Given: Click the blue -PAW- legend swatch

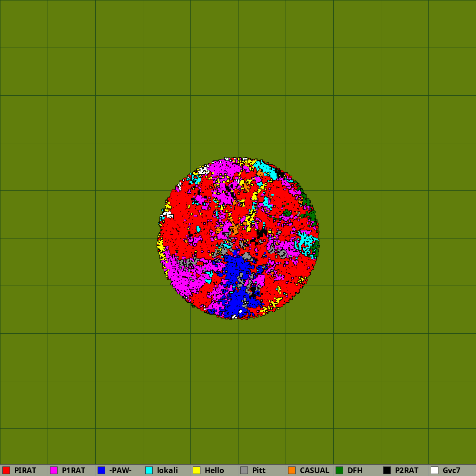Looking at the screenshot, I should click(101, 470).
